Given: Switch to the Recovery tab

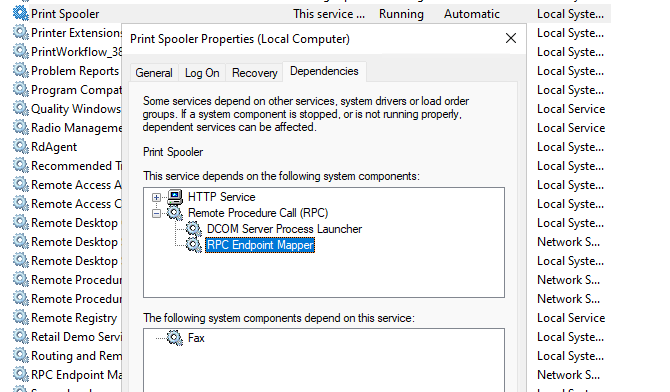Looking at the screenshot, I should [x=255, y=73].
